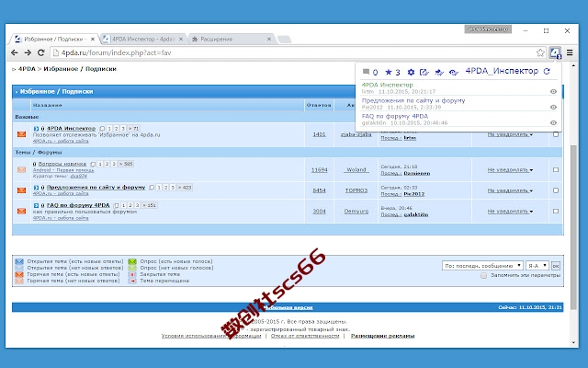Screen dimensions: 588x368
Task: Jump to last page 71 of 4PDA Инспектор
Action: point(133,129)
